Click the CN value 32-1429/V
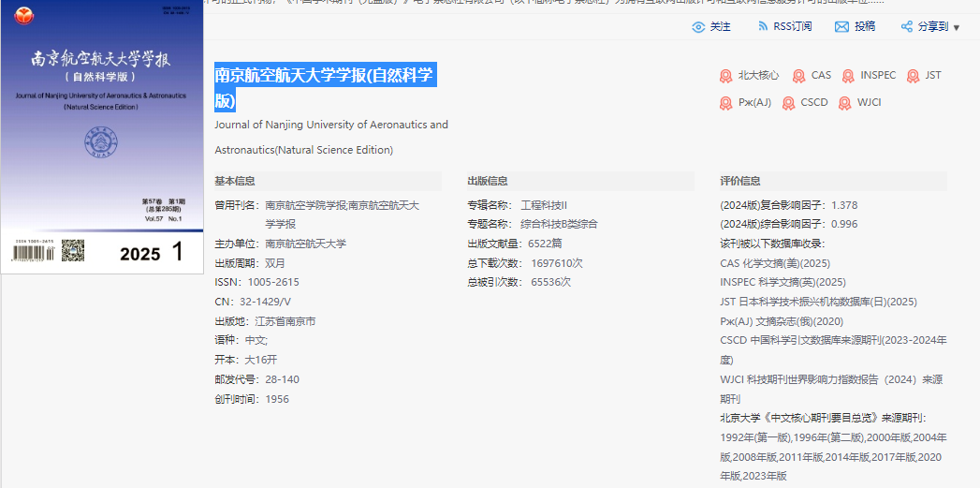This screenshot has height=488, width=980. (265, 302)
